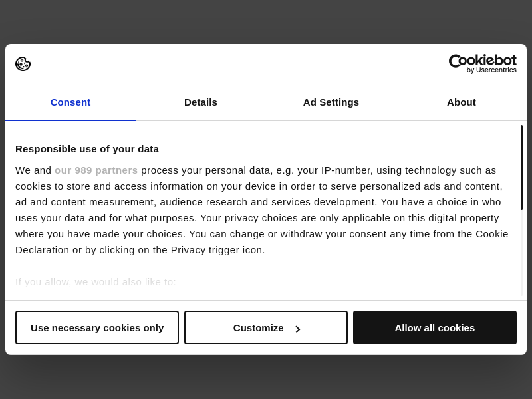
Task: Go to the Ad Settings tab
Action: (x=331, y=102)
